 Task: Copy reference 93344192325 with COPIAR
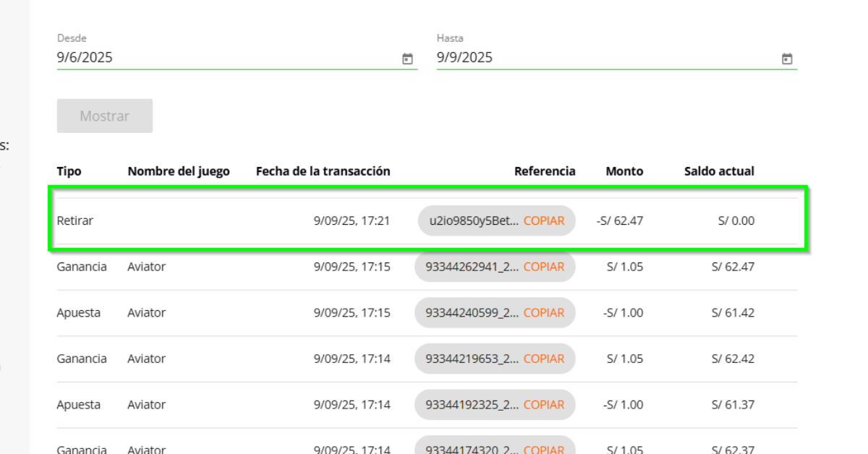(544, 405)
